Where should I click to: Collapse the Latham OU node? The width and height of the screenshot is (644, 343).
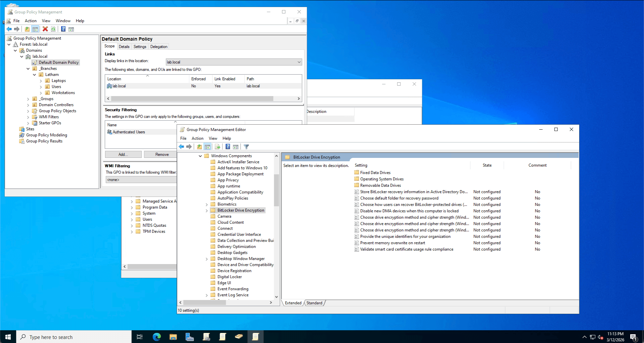pos(34,75)
